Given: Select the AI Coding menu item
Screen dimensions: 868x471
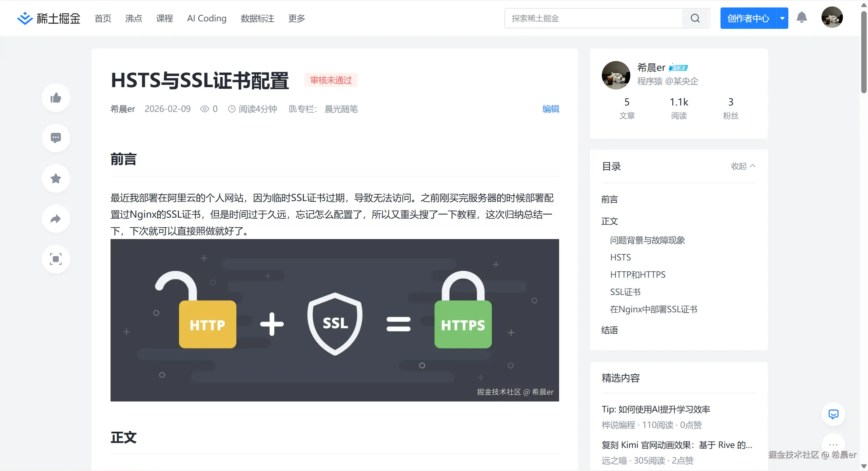Looking at the screenshot, I should 206,19.
